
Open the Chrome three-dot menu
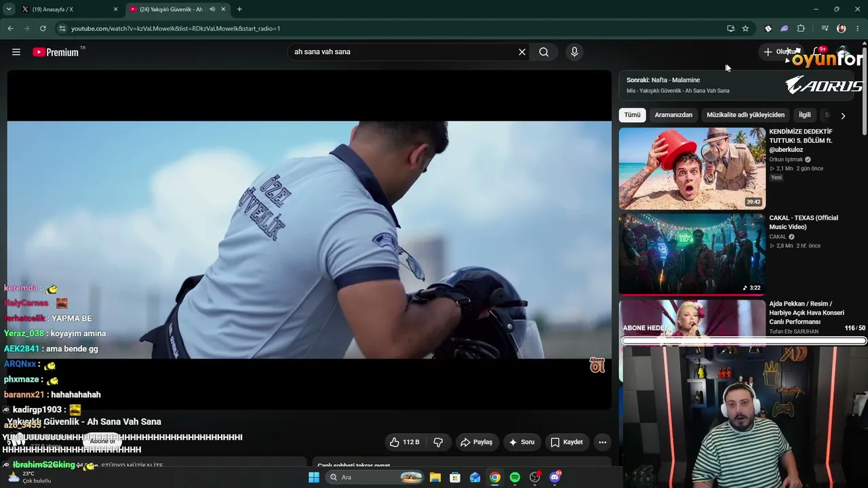pos(859,28)
